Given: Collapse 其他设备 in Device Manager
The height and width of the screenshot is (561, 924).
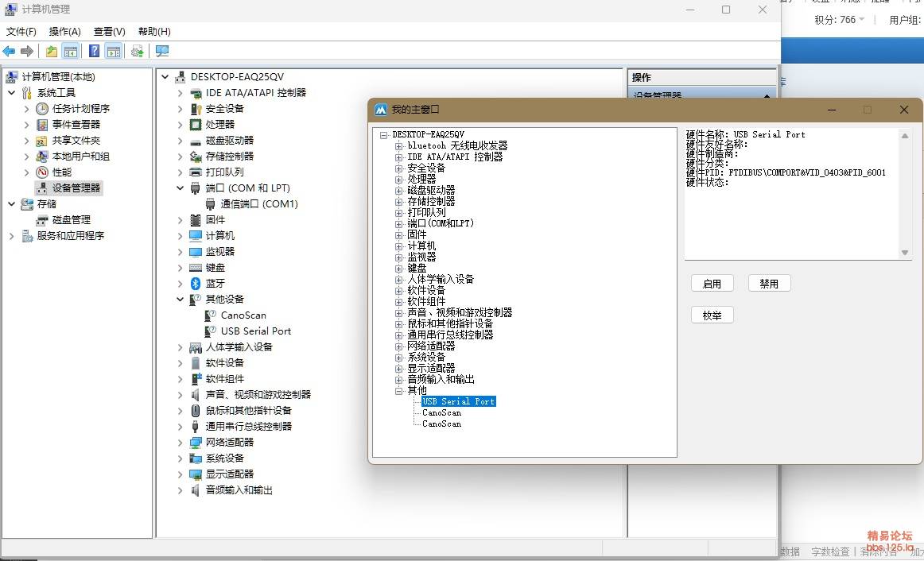Looking at the screenshot, I should click(181, 299).
